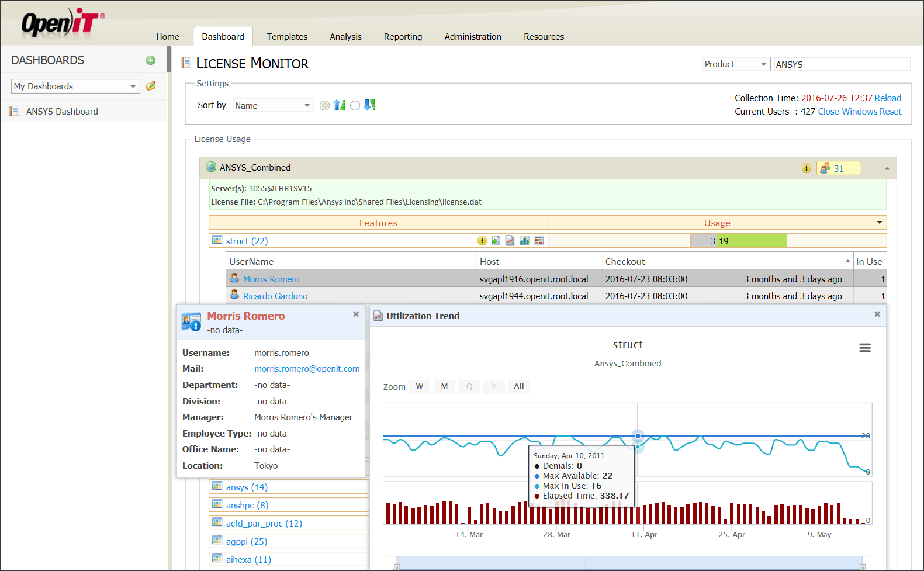The width and height of the screenshot is (924, 571).
Task: Open the 31 users badge in ANSYS_Combined
Action: [x=839, y=168]
